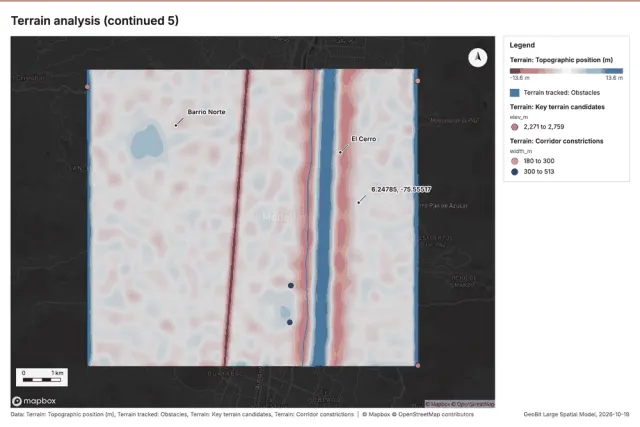
Task: Click the 2,271 to 2,759 elevation legend circle
Action: [x=515, y=127]
